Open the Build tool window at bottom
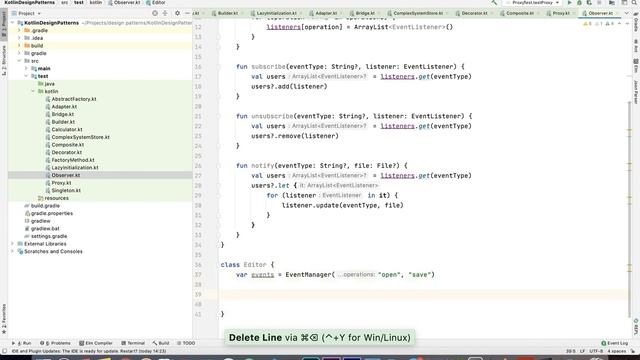This screenshot has height=360, width=640. click(x=161, y=343)
